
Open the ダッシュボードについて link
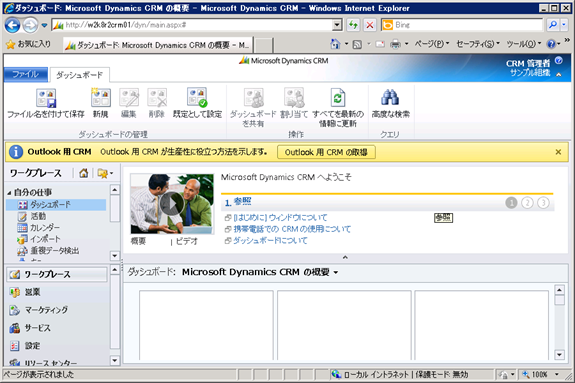270,241
